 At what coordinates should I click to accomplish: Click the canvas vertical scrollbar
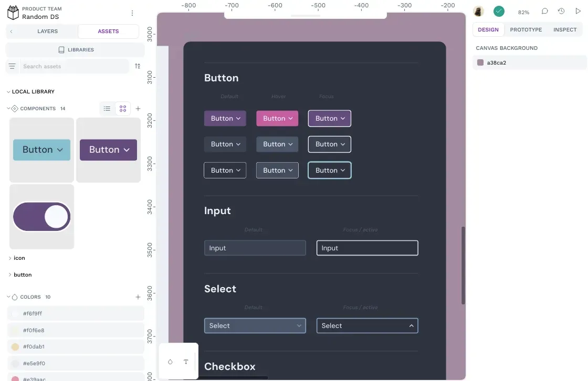463,265
